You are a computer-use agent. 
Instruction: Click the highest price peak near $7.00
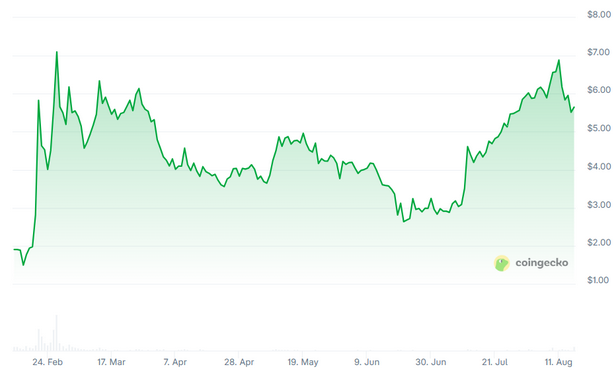[56, 52]
